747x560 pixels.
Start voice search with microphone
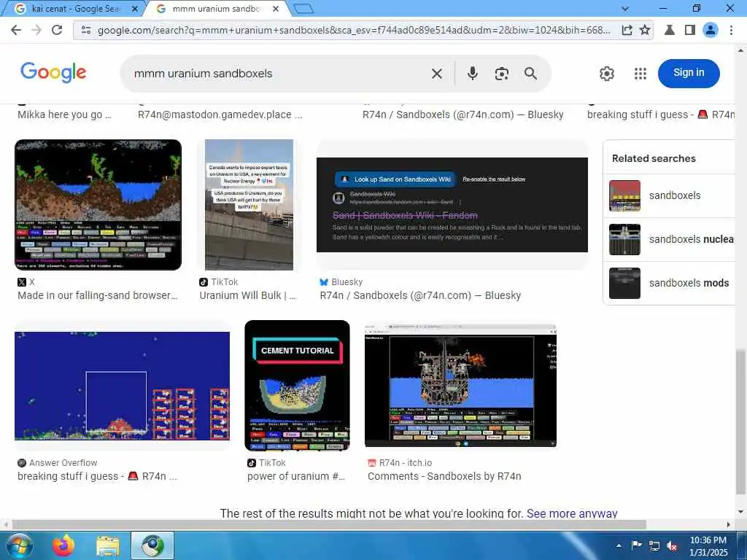coord(472,74)
